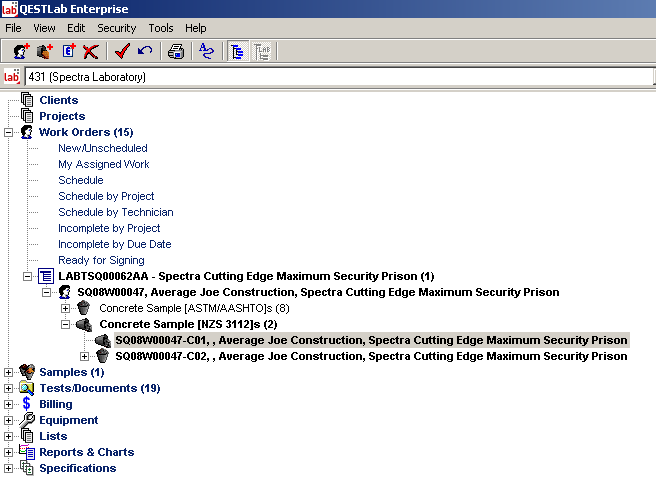Screen dimensions: 656x501
Task: Collapse the Work Orders tree node
Action: (x=10, y=132)
